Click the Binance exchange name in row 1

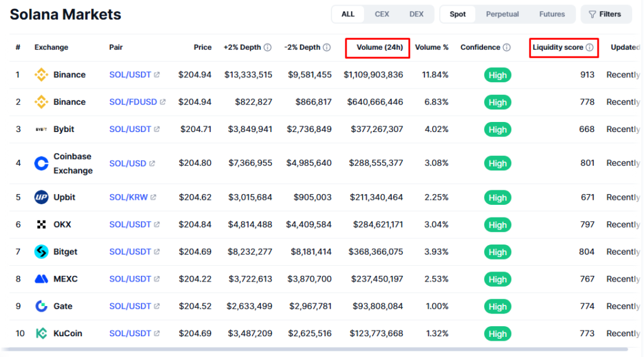tap(69, 75)
